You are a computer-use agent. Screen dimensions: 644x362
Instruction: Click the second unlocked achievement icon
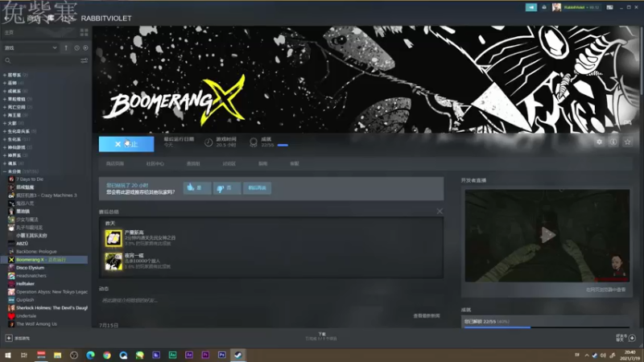[x=114, y=261]
